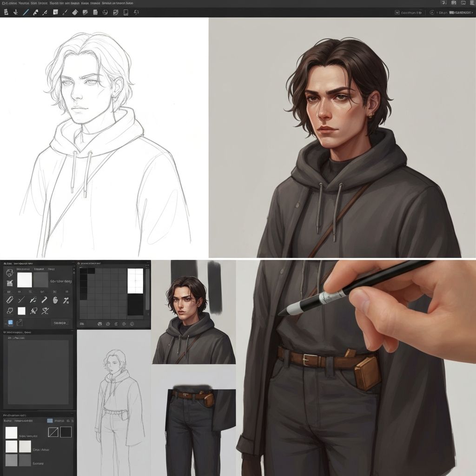Pick the smudge finger tool icon

coord(54,300)
